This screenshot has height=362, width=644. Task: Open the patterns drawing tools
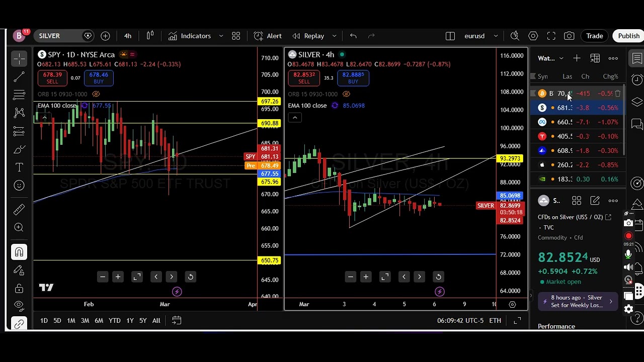point(19,113)
